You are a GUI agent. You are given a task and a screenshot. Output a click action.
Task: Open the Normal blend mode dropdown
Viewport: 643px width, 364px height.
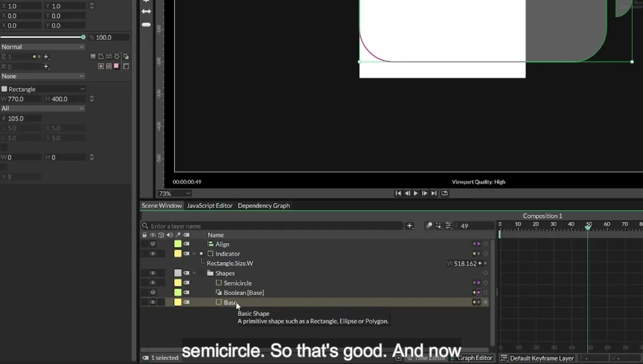click(43, 47)
